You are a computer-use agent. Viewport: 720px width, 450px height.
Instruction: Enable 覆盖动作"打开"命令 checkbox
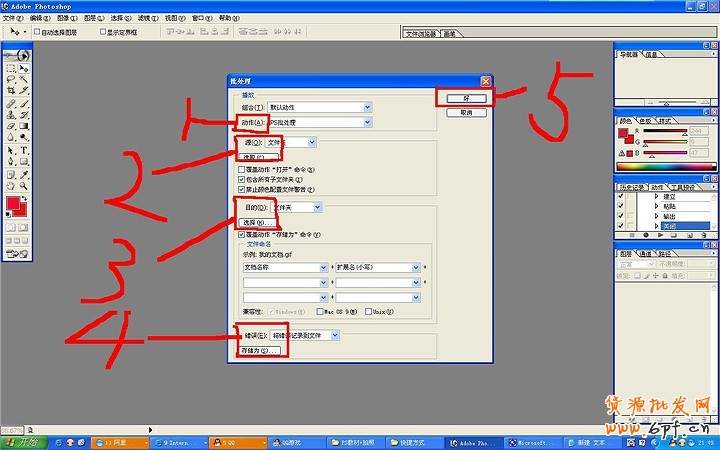(241, 170)
